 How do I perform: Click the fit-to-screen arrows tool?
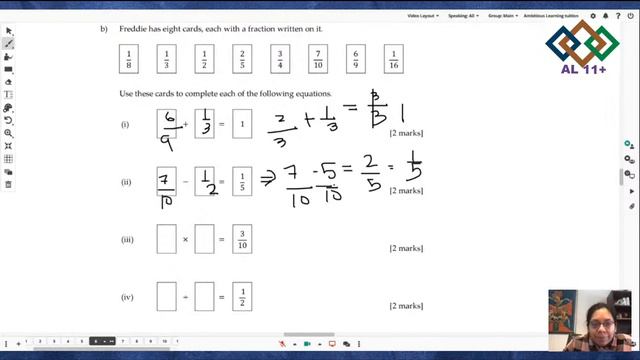[x=9, y=146]
